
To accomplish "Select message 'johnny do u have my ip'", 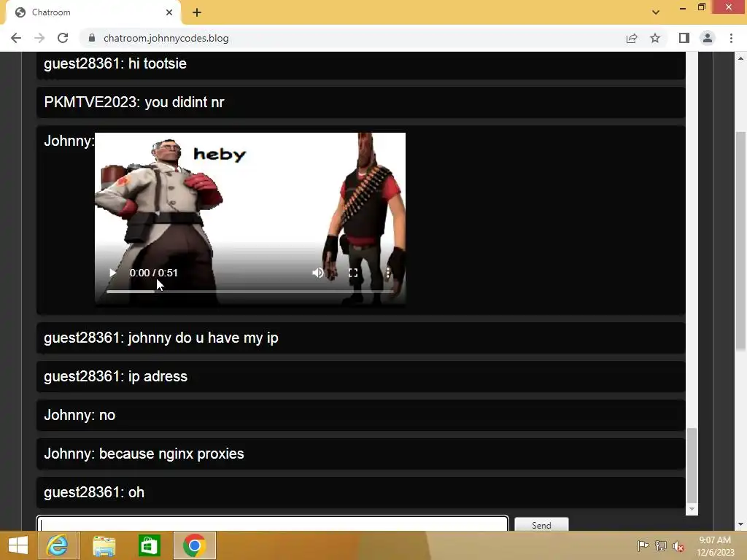I will pyautogui.click(x=360, y=338).
